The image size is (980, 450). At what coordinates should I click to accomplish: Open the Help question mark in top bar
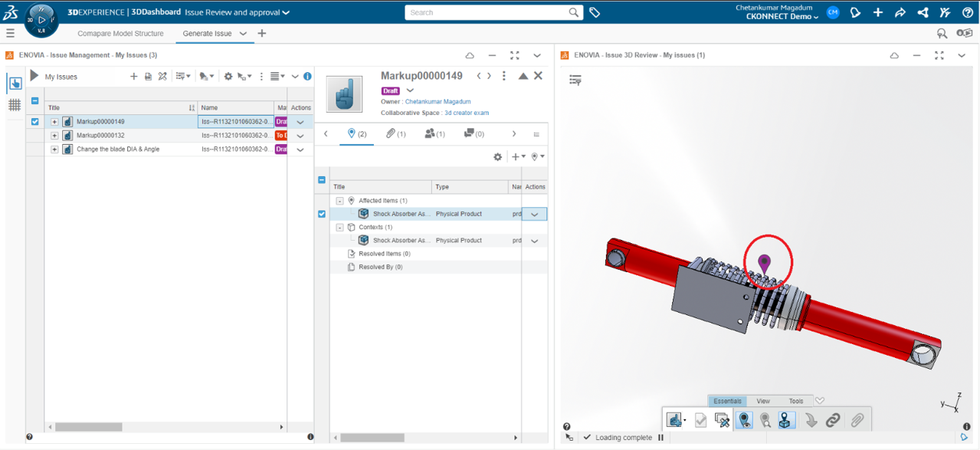967,12
